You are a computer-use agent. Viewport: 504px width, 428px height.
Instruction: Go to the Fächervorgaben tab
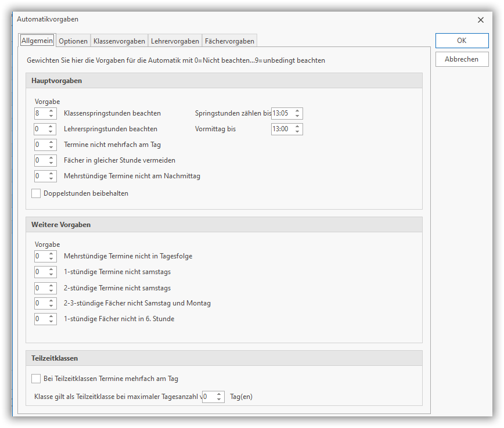pyautogui.click(x=229, y=41)
